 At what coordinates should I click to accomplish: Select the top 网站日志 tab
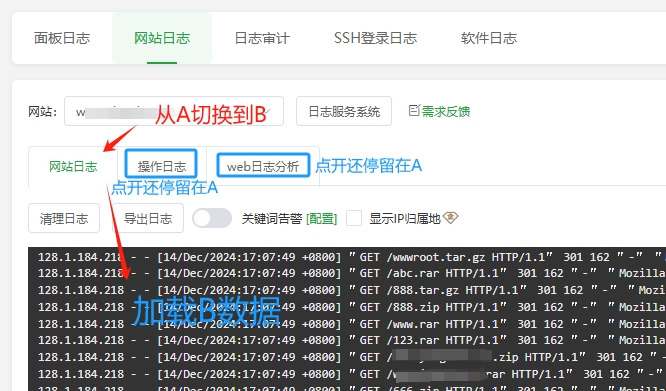(162, 38)
